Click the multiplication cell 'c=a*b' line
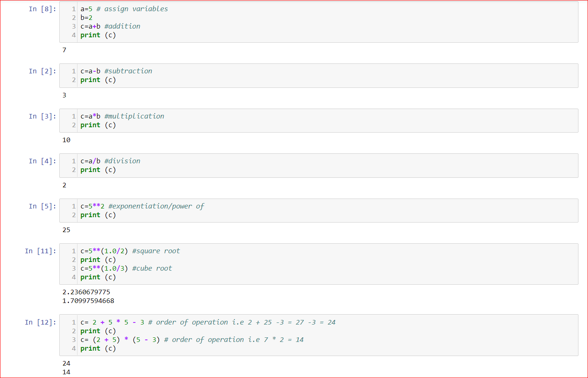 click(x=122, y=116)
